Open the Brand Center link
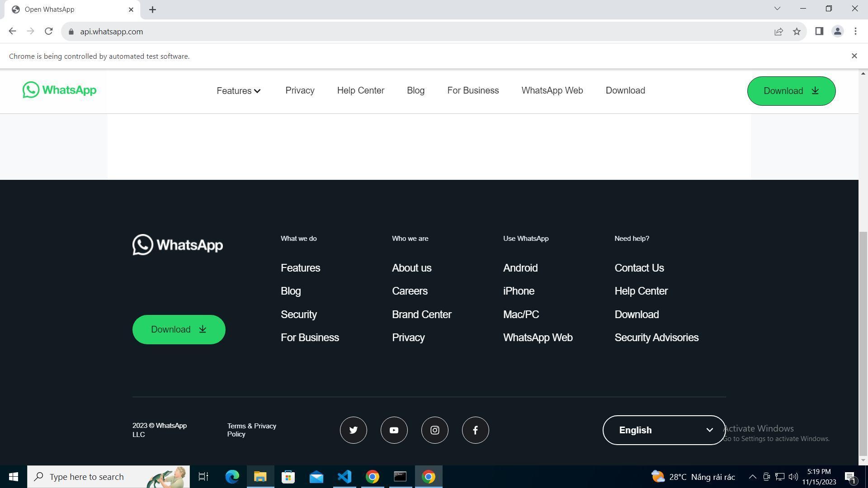This screenshot has height=488, width=868. [x=421, y=314]
